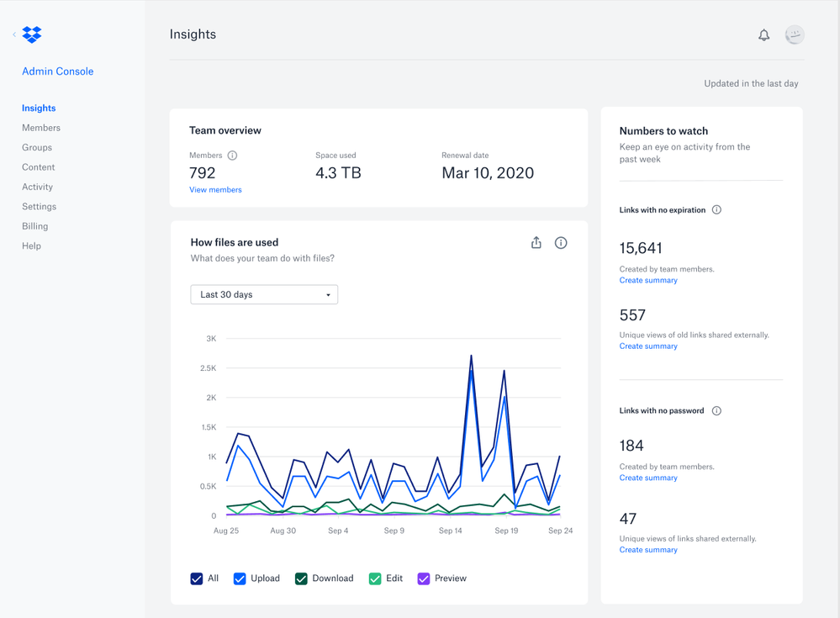The image size is (840, 618).
Task: Show info for Links with no expiration
Action: point(716,210)
